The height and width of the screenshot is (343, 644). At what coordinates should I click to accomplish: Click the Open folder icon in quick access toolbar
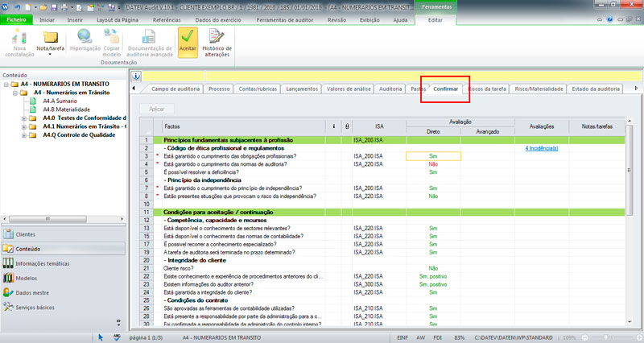(43, 7)
